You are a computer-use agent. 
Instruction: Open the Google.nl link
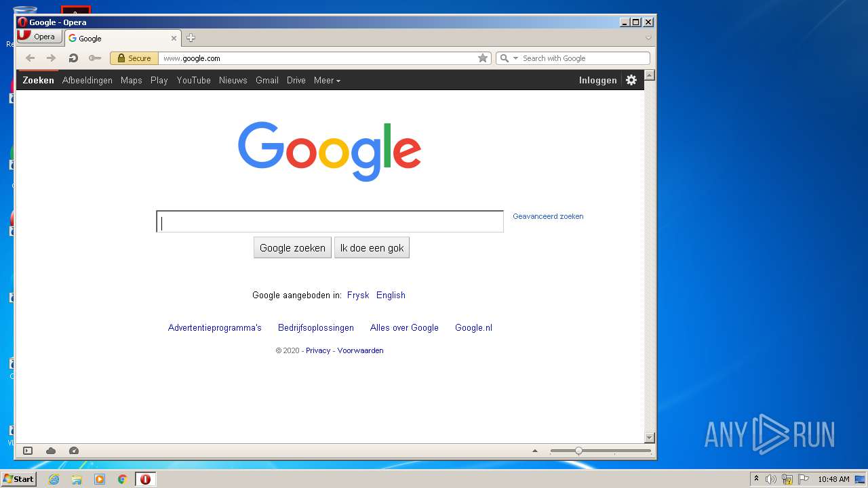click(473, 327)
